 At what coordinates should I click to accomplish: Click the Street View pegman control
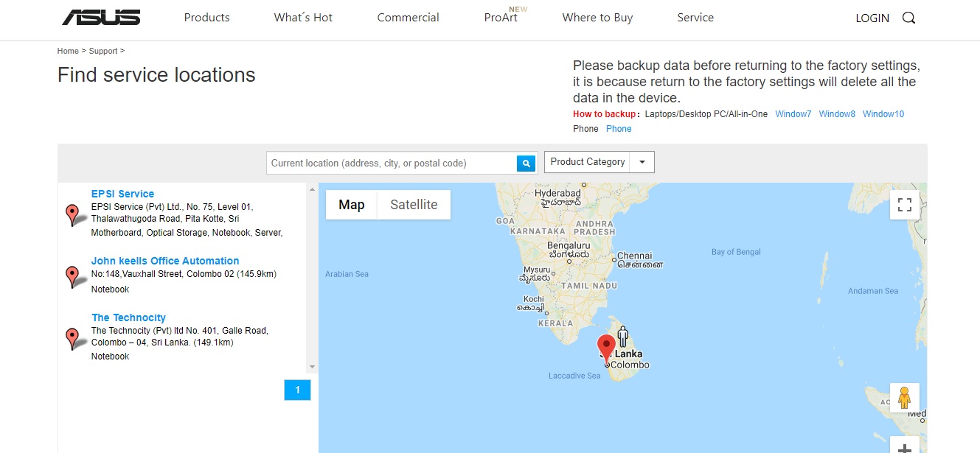(905, 398)
